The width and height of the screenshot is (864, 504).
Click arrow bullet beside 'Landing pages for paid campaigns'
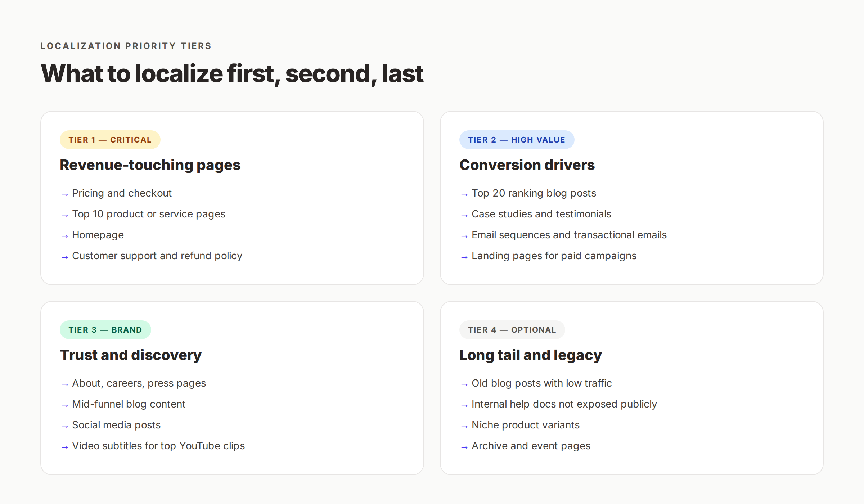(464, 257)
